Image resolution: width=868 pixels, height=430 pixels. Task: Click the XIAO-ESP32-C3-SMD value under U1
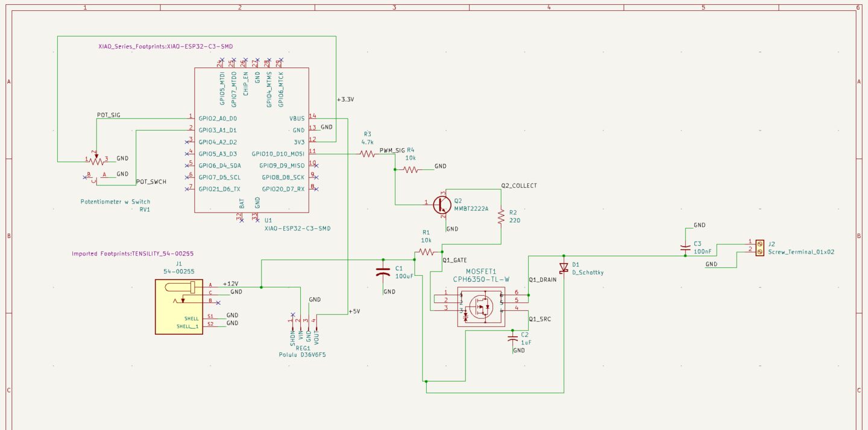coord(297,229)
